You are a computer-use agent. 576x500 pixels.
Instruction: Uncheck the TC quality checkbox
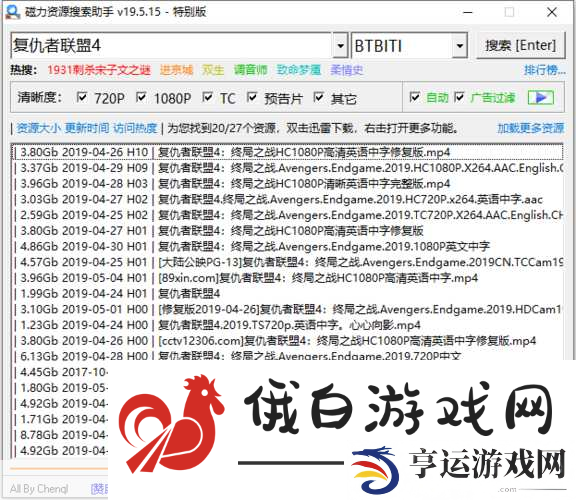208,97
